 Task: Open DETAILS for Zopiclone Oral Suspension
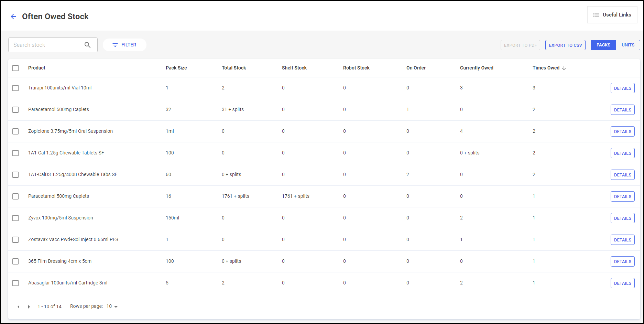pos(622,131)
